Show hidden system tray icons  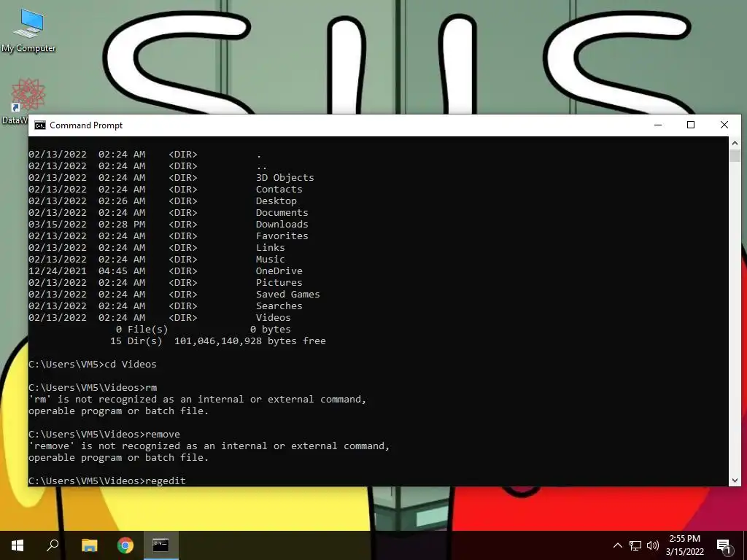click(x=617, y=545)
